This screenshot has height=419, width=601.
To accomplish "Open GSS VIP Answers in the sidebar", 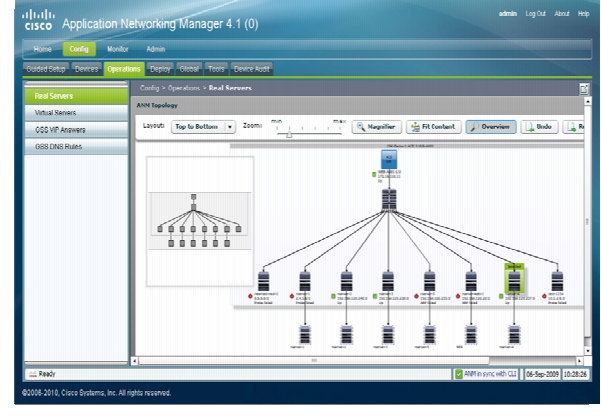I will click(x=76, y=130).
